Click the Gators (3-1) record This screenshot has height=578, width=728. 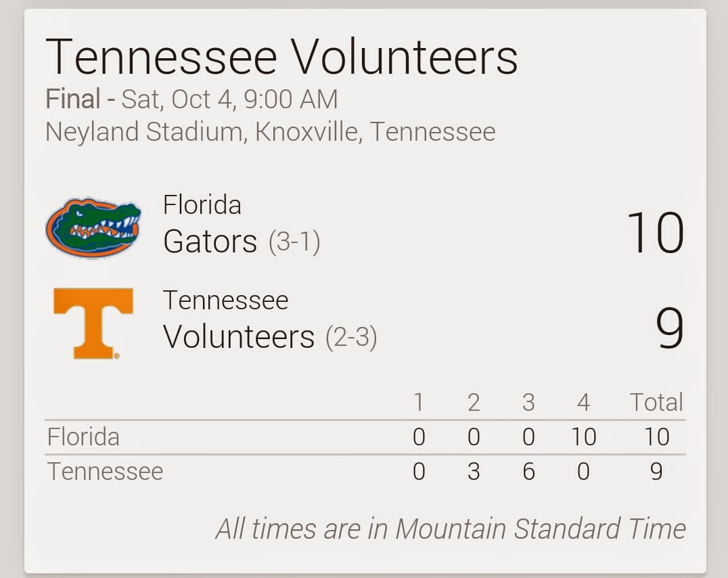point(294,242)
